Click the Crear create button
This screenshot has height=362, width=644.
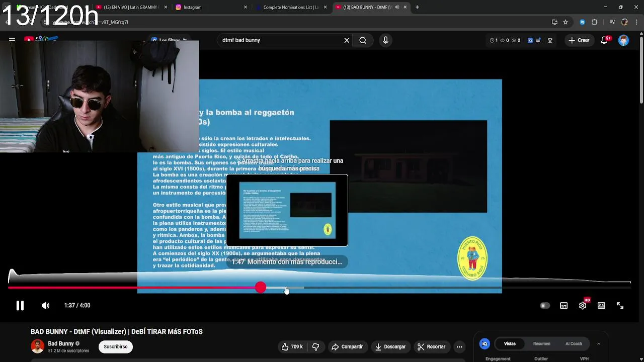point(579,40)
